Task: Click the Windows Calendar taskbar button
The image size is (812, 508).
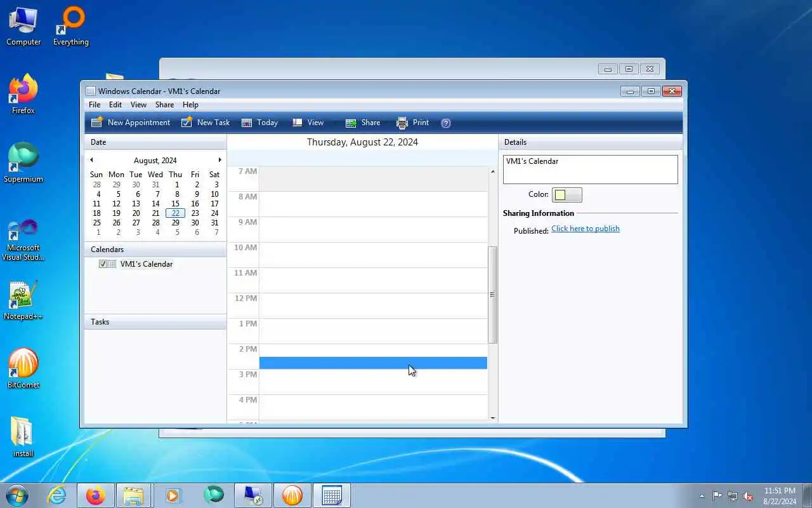Action: click(x=332, y=495)
